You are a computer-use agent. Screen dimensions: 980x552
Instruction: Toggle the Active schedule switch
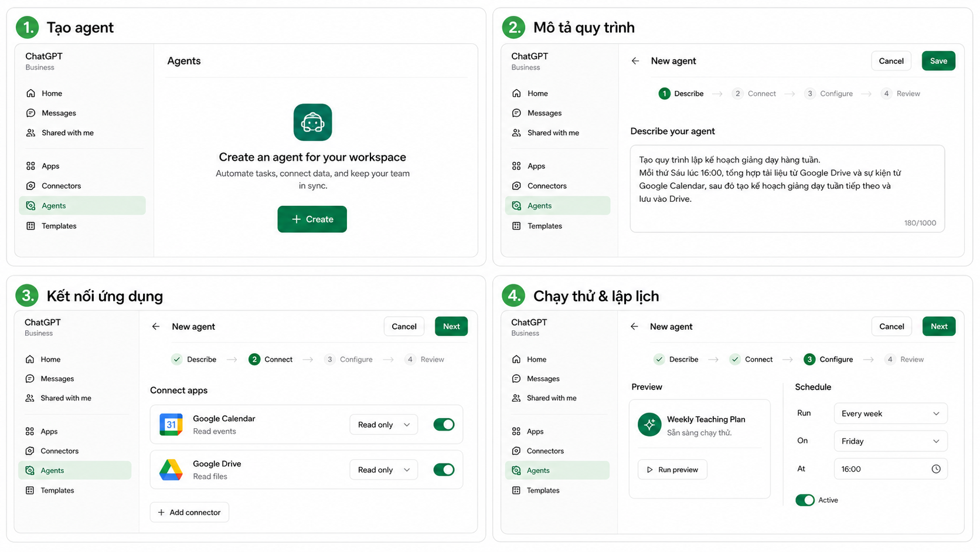coord(805,500)
